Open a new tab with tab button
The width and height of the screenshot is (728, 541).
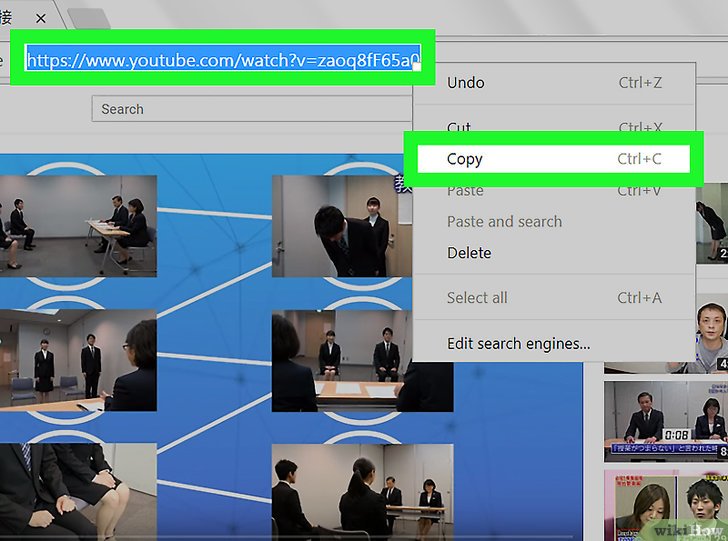88,18
